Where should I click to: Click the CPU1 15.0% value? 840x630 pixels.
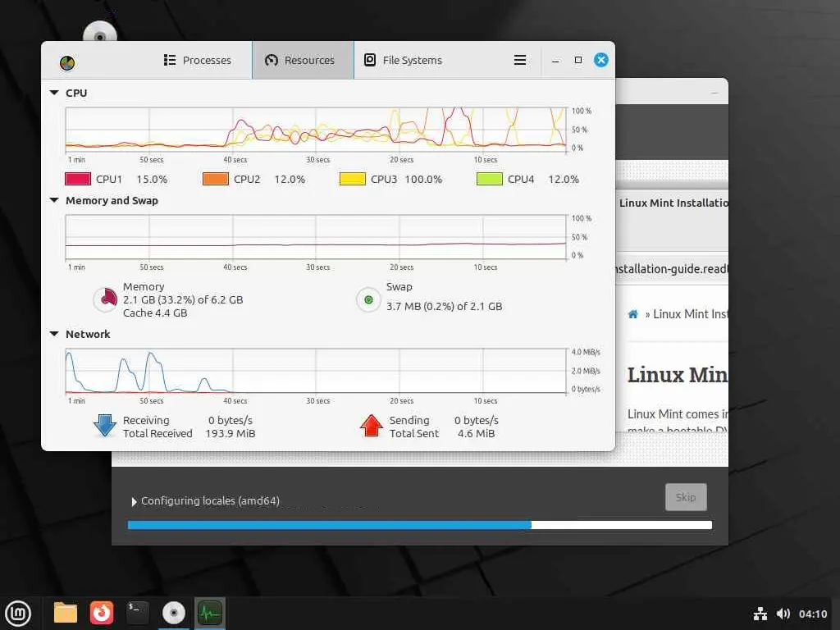coord(152,180)
